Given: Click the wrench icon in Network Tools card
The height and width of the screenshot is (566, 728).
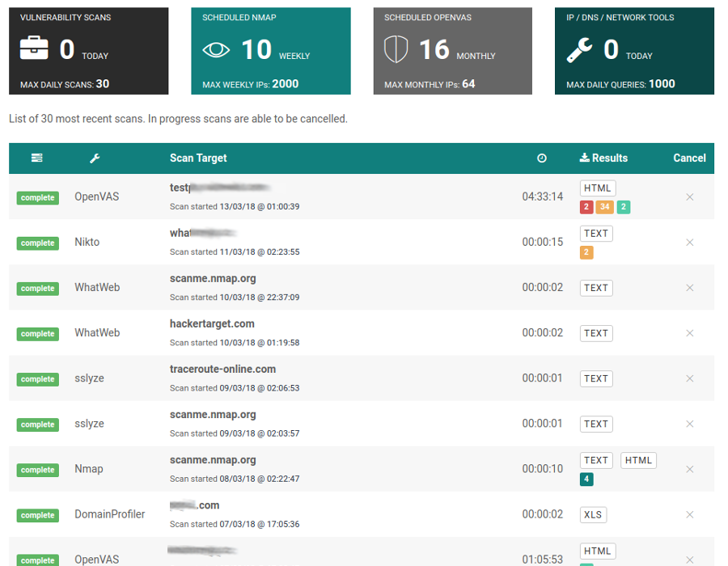Looking at the screenshot, I should click(x=579, y=51).
